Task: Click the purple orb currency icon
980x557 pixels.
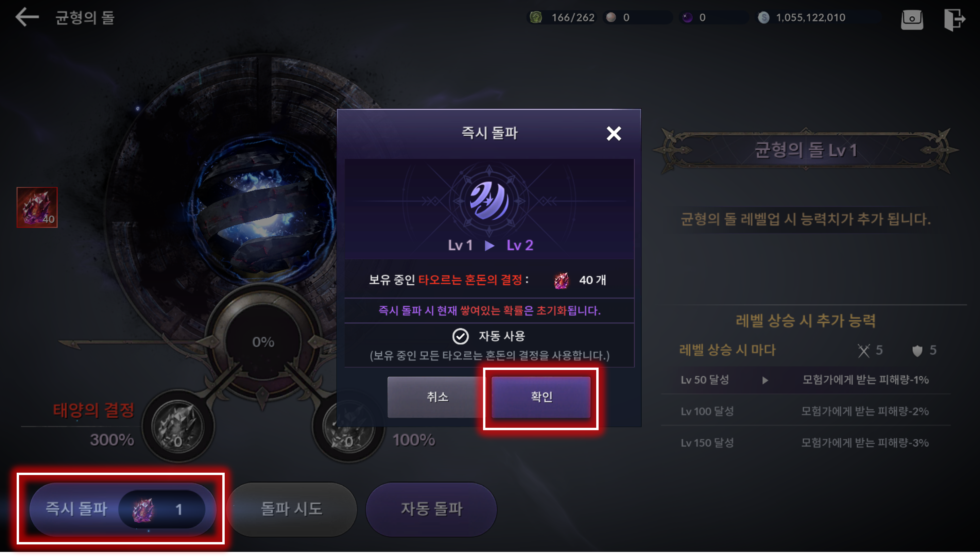Action: (687, 17)
